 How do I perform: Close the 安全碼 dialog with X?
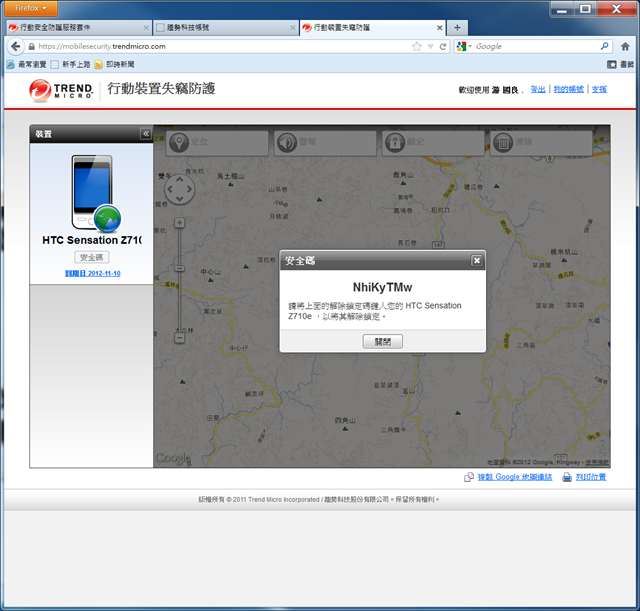[x=477, y=260]
